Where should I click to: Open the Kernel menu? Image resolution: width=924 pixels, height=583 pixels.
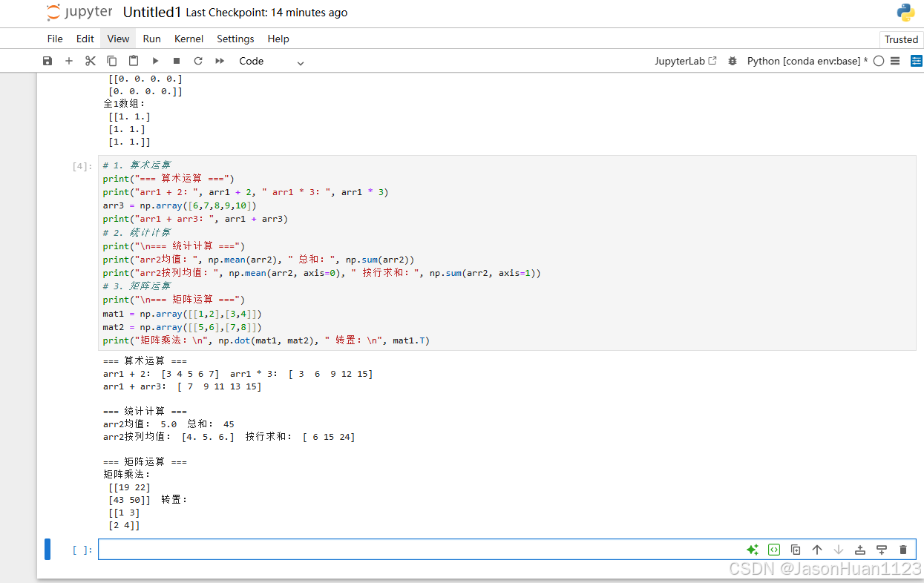pos(189,39)
